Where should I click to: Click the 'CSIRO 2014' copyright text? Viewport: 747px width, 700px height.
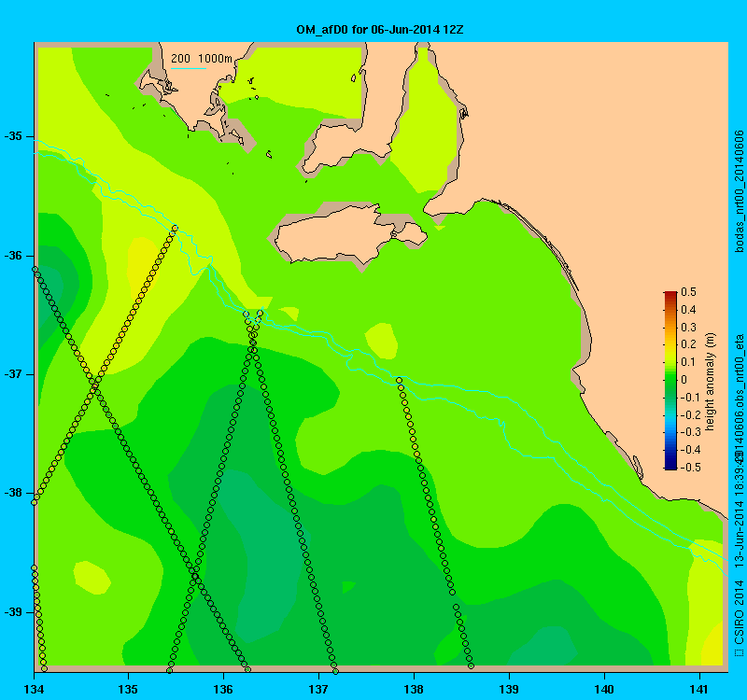point(740,612)
